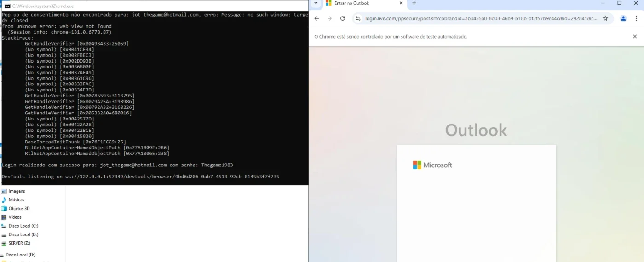Viewport: 644px width, 262px height.
Task: Click the 'DevTools listening on ws://' line
Action: (x=140, y=177)
